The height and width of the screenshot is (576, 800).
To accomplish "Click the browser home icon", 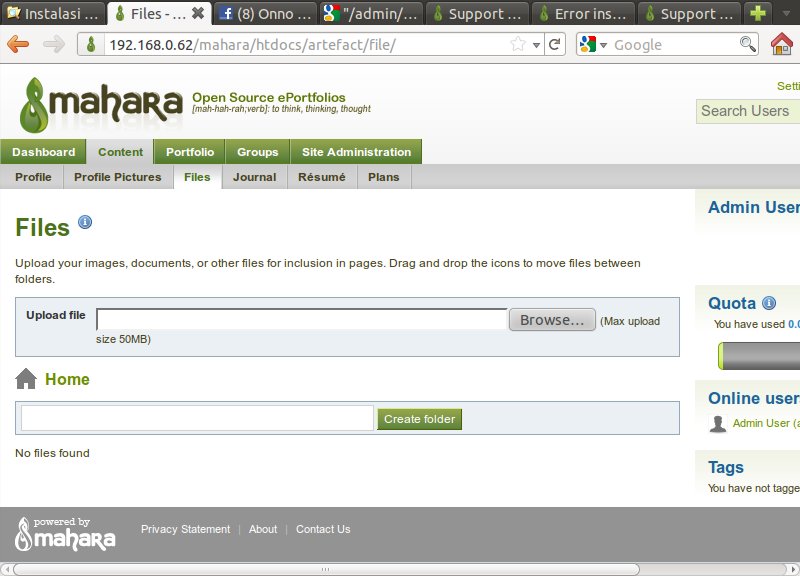I will point(782,44).
